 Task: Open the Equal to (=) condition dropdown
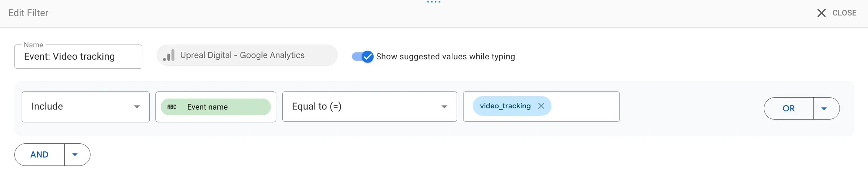369,107
